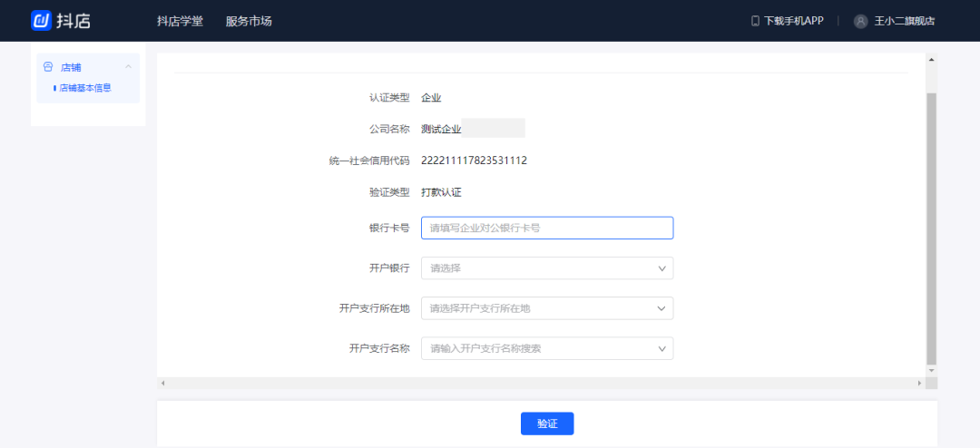
Task: Click the 统一社会信用代码 label
Action: pos(368,161)
